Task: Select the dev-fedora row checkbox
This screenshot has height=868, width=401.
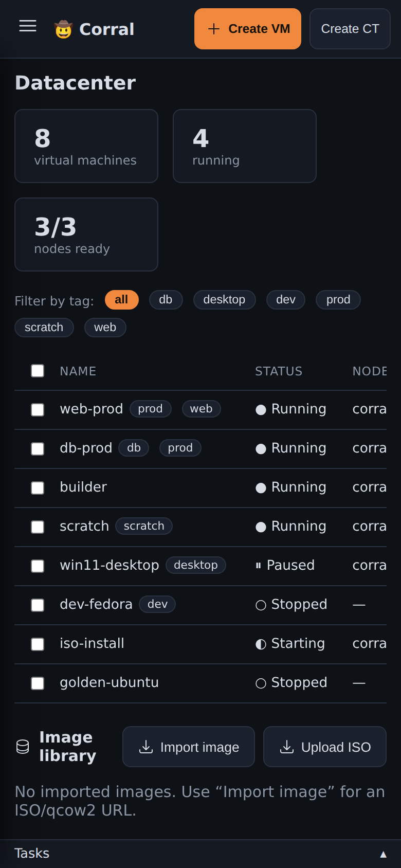Action: pyautogui.click(x=38, y=605)
